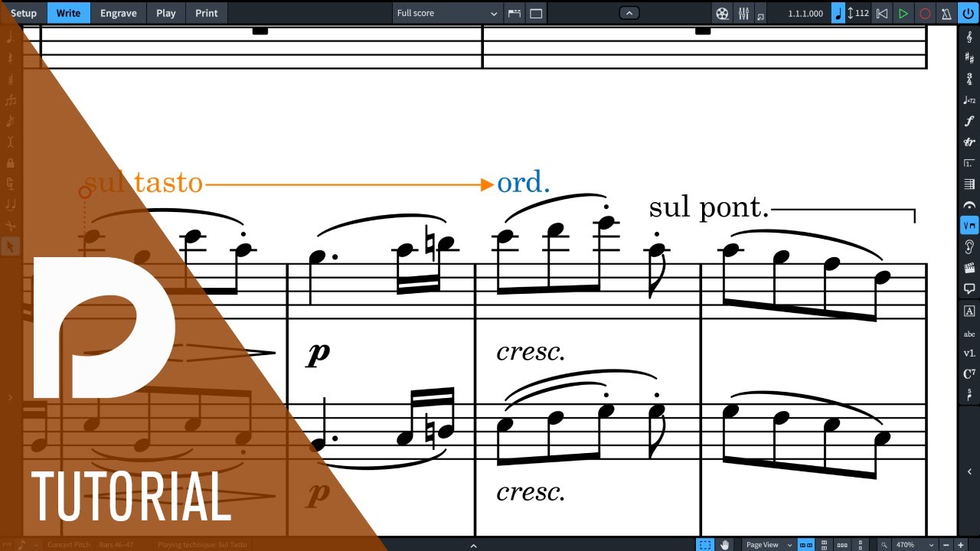980x551 pixels.
Task: Switch to the Setup mode tab
Action: coord(23,13)
